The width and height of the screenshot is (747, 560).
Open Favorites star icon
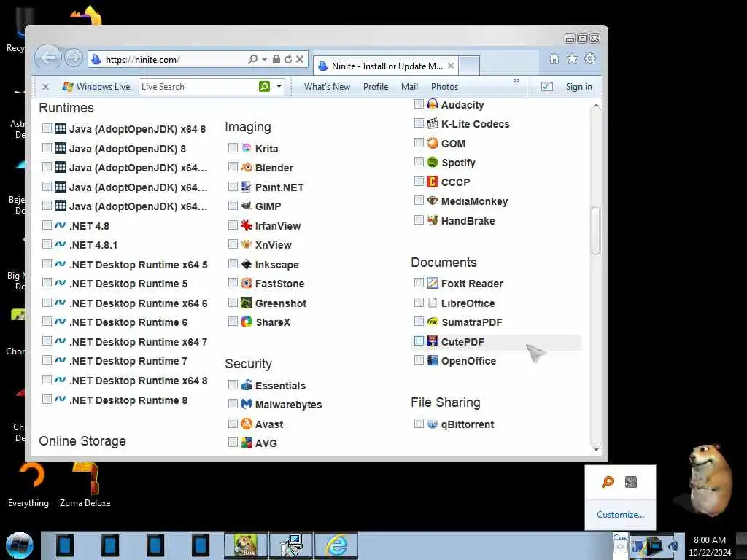click(x=572, y=58)
